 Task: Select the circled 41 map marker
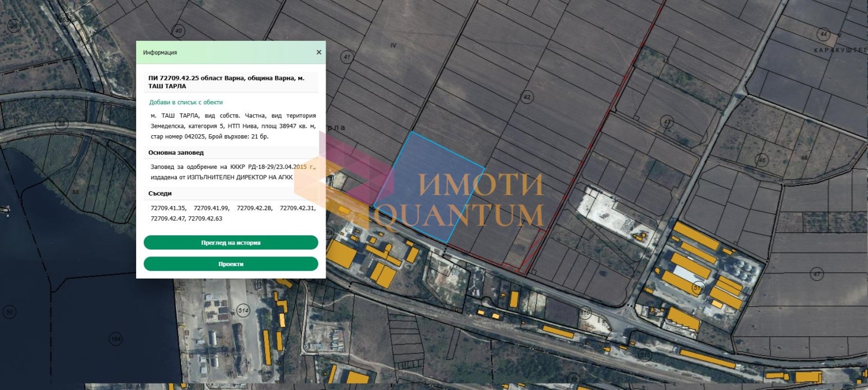click(x=347, y=56)
